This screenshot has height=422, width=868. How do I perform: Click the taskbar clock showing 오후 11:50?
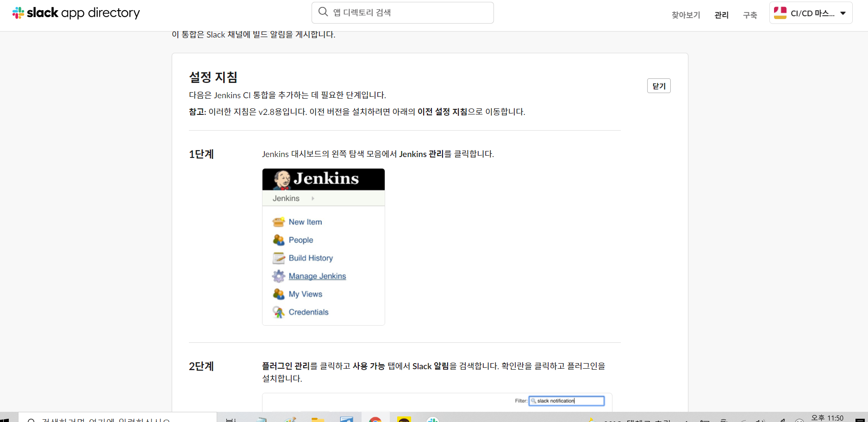click(x=827, y=418)
